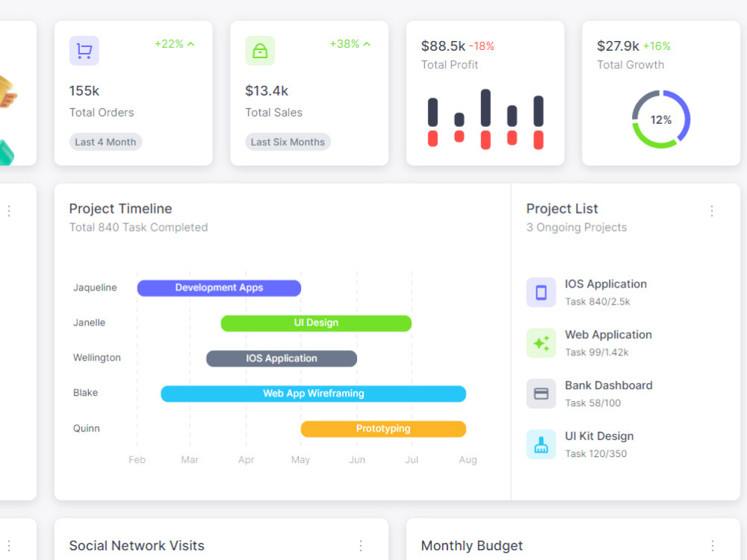Click the Jaqueline row label
747x560 pixels.
[95, 287]
